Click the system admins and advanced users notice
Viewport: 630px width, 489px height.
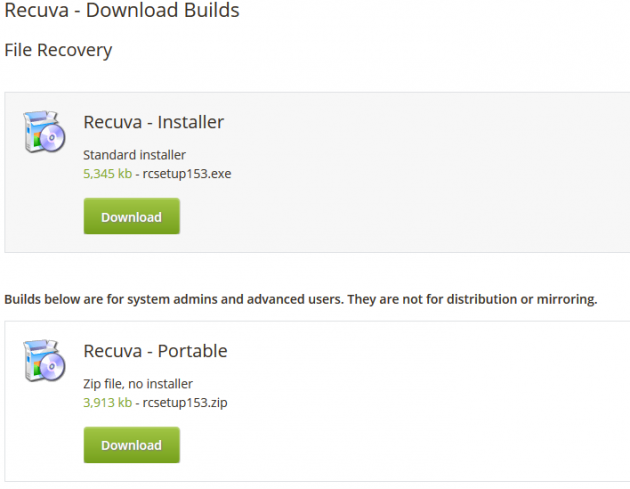pos(301,299)
